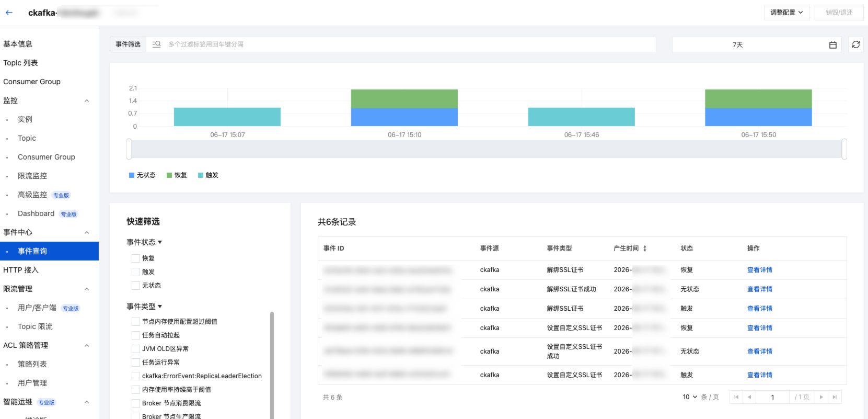This screenshot has height=419, width=868.
Task: Check 内存使用率持续高于阈值 checkbox
Action: [136, 390]
